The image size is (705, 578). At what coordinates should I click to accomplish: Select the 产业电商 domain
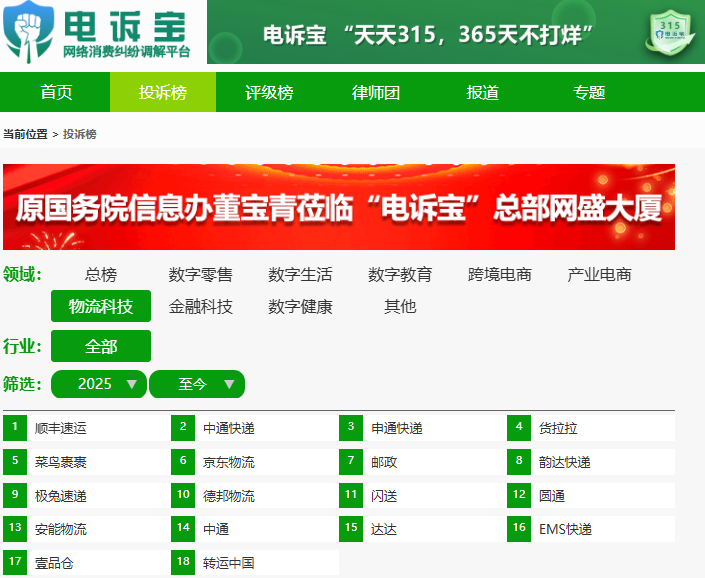599,274
